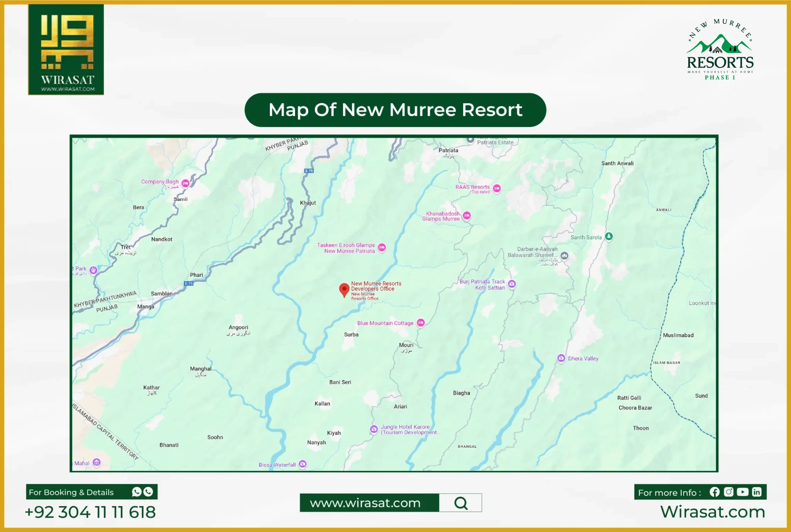Click the Manghal label on the map
Viewport: 791px width, 532px height.
click(x=200, y=369)
